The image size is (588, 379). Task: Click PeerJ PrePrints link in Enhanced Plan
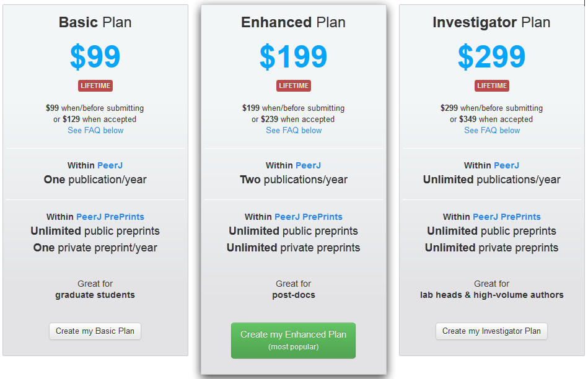pyautogui.click(x=308, y=217)
